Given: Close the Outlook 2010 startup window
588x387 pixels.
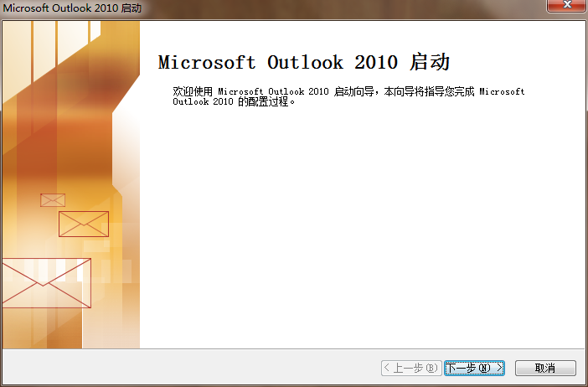Looking at the screenshot, I should click(567, 6).
